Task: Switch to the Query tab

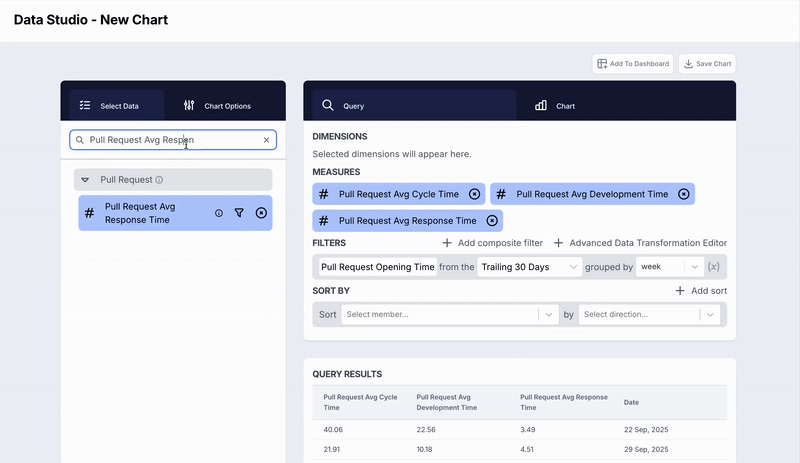Action: (x=414, y=106)
